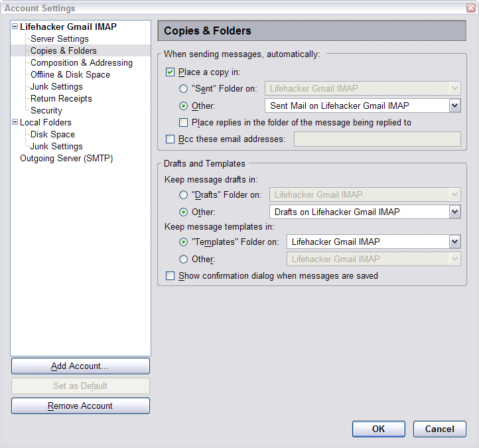Collapse the Local Folders tree node

point(15,122)
